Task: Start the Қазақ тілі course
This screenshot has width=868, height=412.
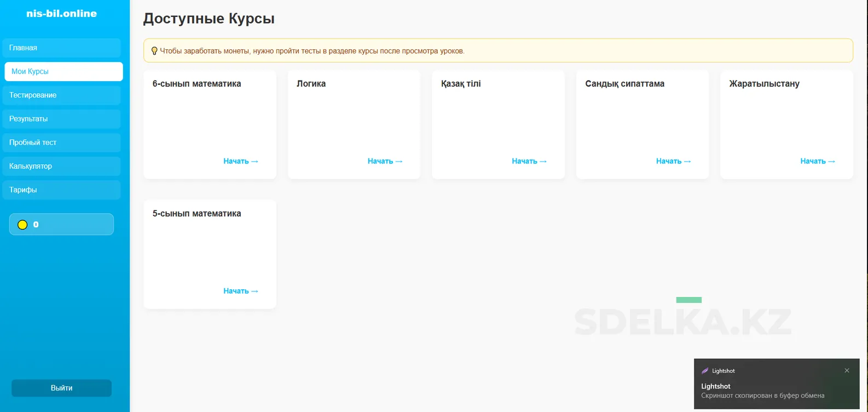Action: pos(529,161)
